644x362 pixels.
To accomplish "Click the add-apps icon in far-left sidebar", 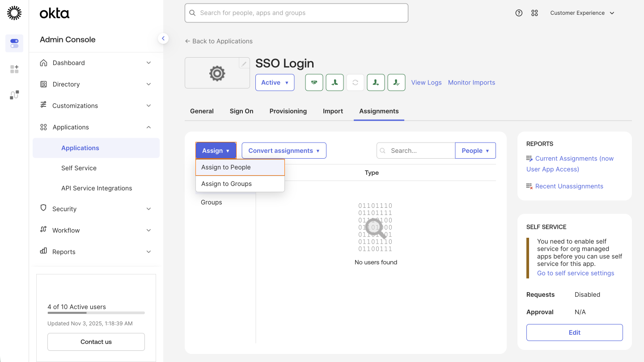I will pyautogui.click(x=14, y=69).
